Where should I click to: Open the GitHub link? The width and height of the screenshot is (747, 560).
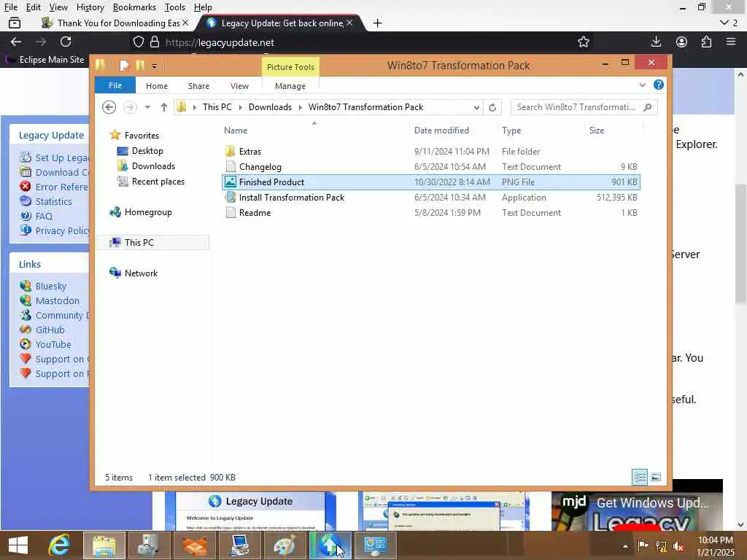point(50,330)
